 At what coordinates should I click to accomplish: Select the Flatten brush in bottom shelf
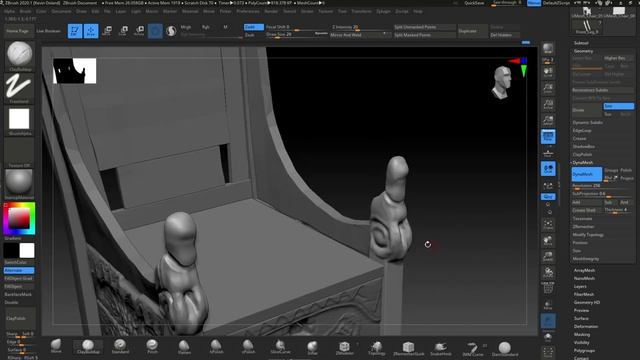184,346
